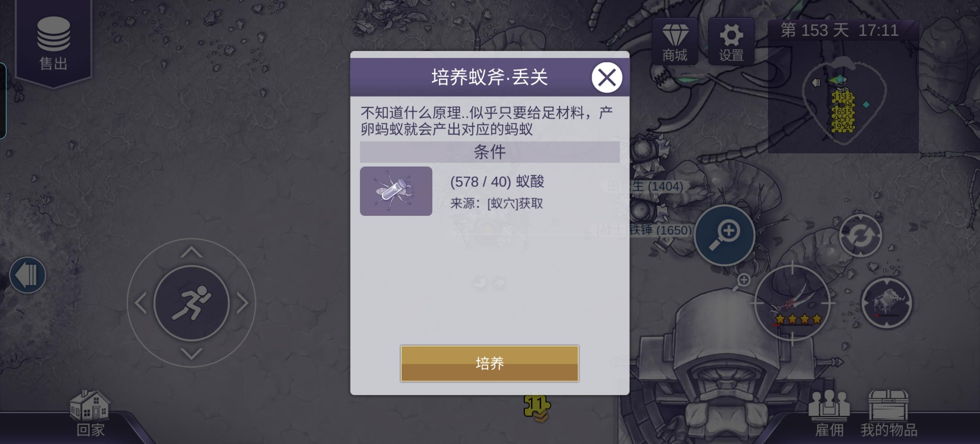Screen dimensions: 980x444
Task: Tap the running man sprint button
Action: click(x=191, y=303)
